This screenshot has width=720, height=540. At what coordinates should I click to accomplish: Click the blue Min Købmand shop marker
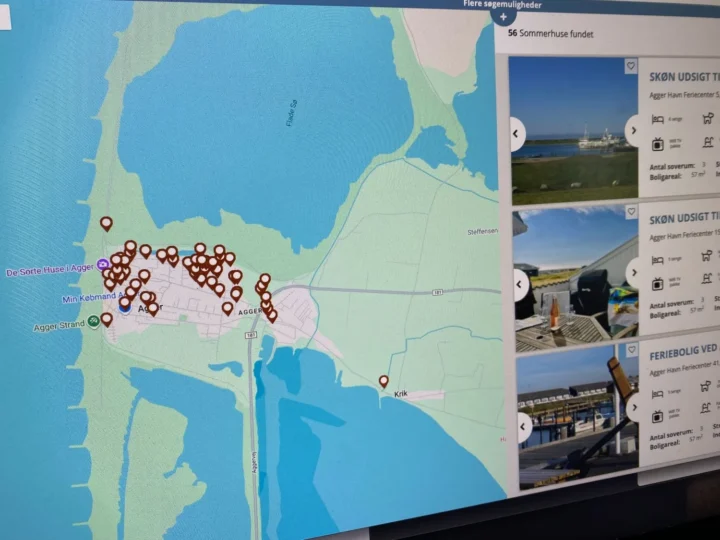[124, 309]
